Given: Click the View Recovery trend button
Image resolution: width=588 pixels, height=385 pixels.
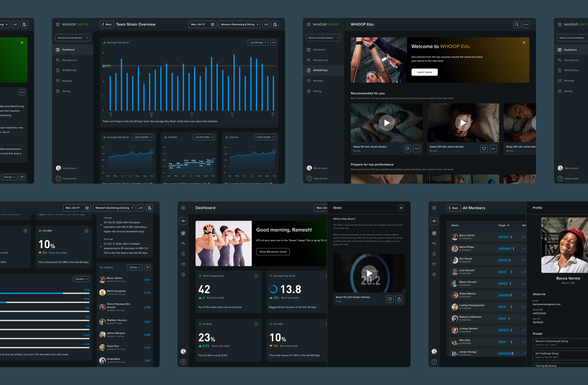Looking at the screenshot, I should pyautogui.click(x=273, y=251).
